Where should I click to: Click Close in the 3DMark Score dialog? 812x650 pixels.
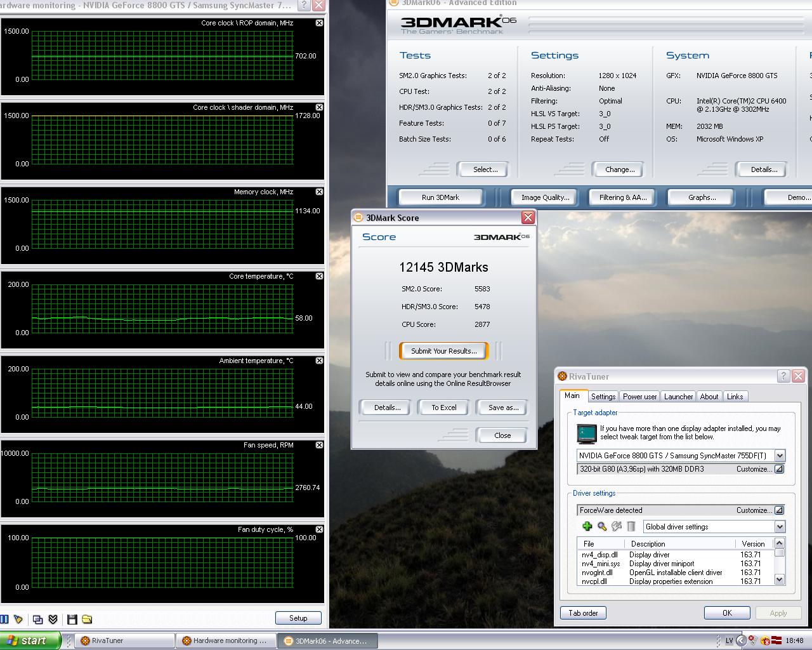(x=502, y=435)
